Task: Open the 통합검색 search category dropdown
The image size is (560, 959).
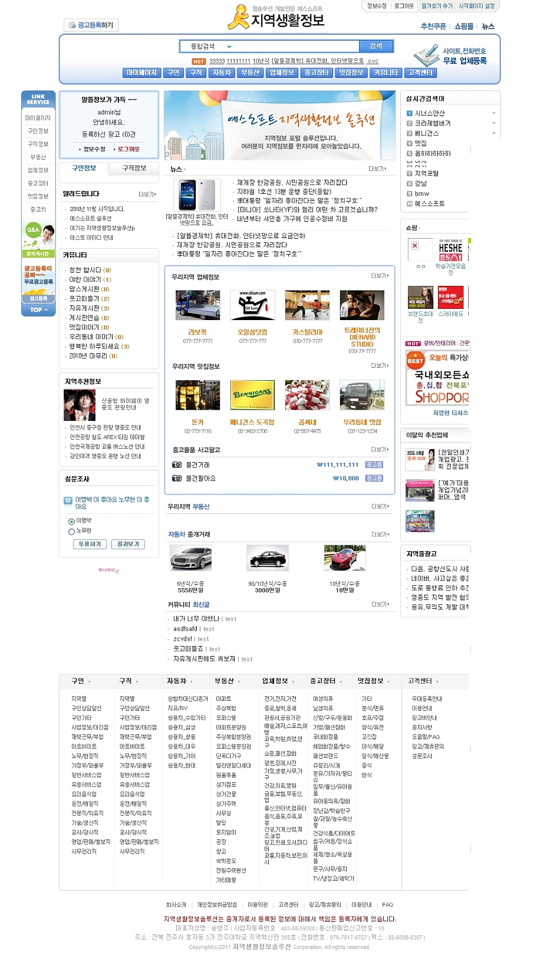Action: coord(229,47)
